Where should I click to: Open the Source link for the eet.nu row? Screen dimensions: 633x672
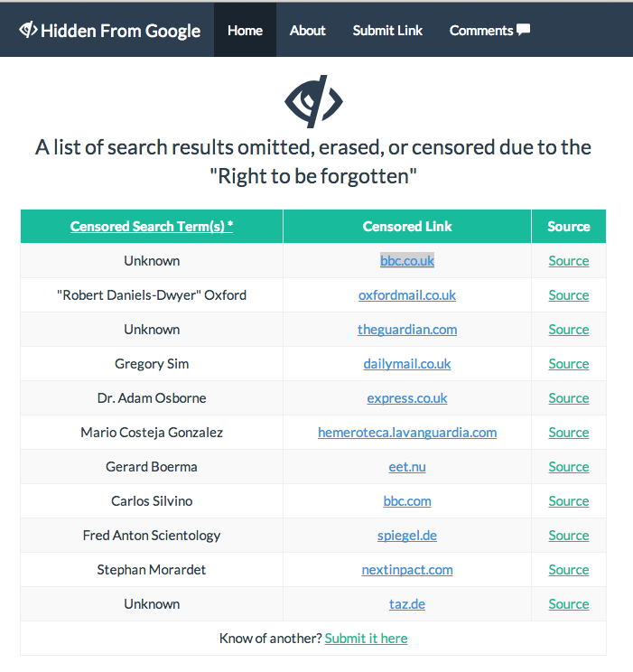tap(569, 467)
